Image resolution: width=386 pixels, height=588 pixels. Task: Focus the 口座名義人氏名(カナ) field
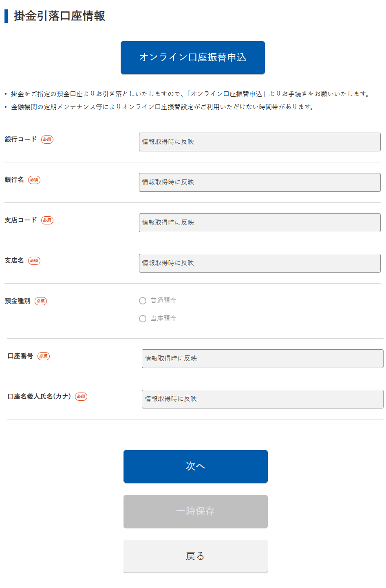(262, 399)
